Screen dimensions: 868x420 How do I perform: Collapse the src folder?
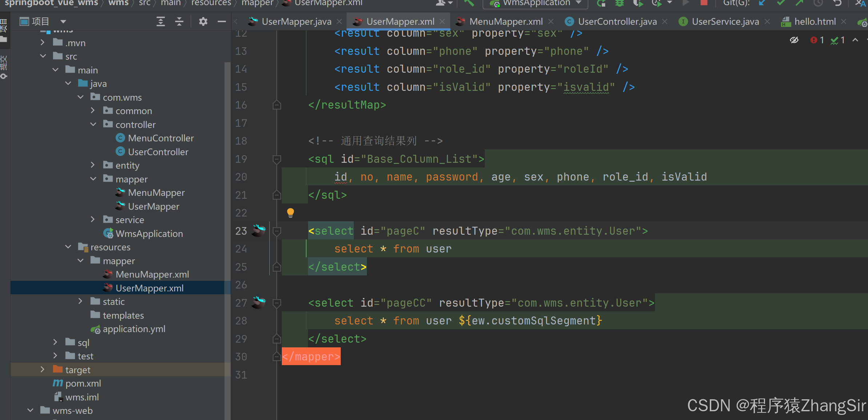click(43, 56)
